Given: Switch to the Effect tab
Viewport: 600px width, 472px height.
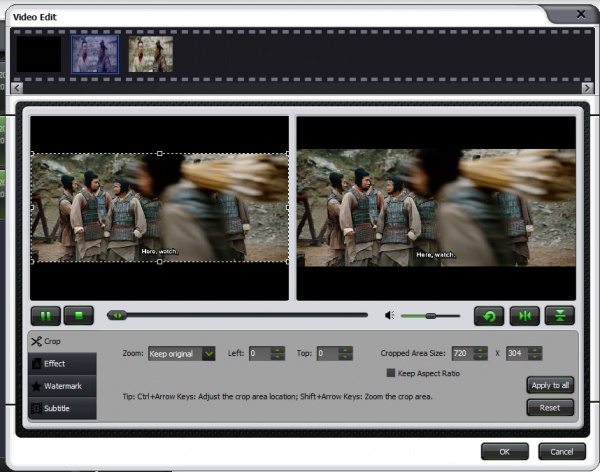Looking at the screenshot, I should [62, 364].
